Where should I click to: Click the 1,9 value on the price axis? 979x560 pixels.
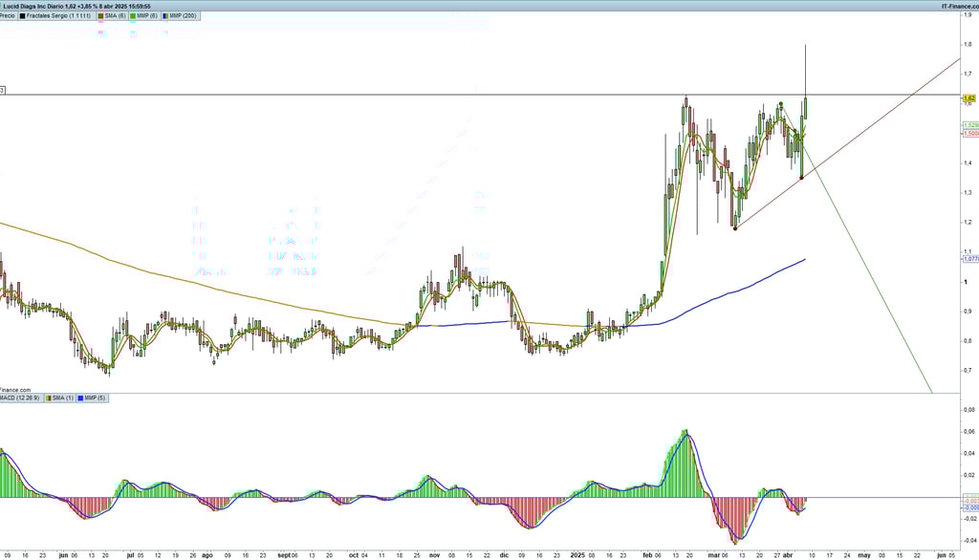(x=968, y=14)
